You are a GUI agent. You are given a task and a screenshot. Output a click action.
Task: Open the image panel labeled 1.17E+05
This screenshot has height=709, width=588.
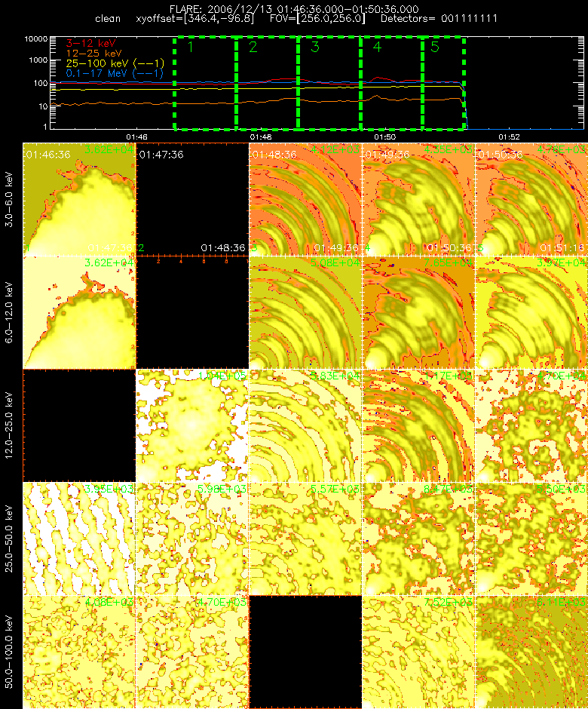[418, 425]
